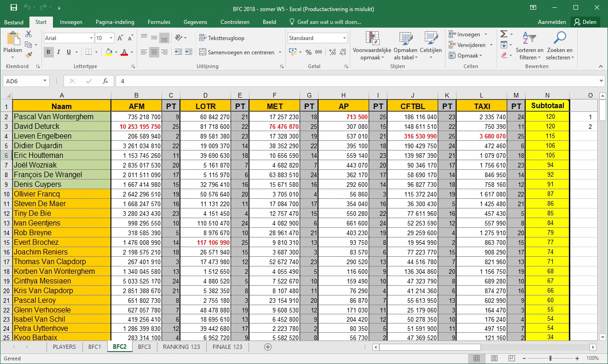
Task: Open the RANKING 123 sheet tab
Action: click(181, 347)
